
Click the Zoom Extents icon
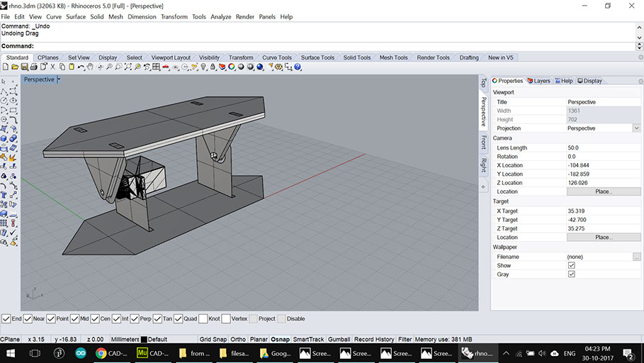tap(128, 67)
